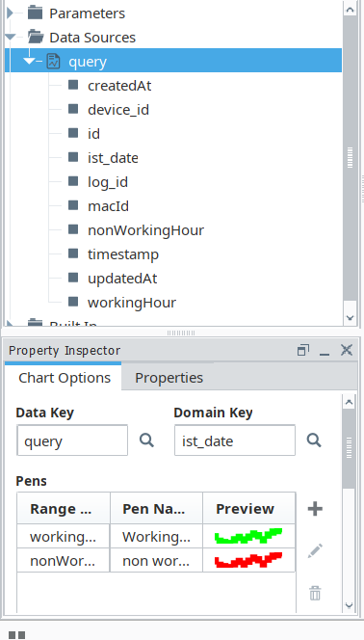Open Data Key search magnifier
Screen dimensions: 364x640
point(146,440)
